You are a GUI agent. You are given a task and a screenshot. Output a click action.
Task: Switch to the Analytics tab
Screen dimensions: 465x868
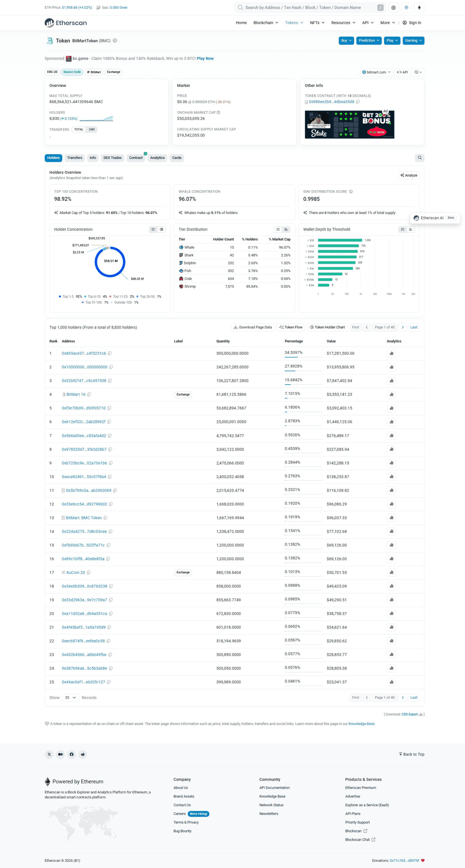(157, 158)
